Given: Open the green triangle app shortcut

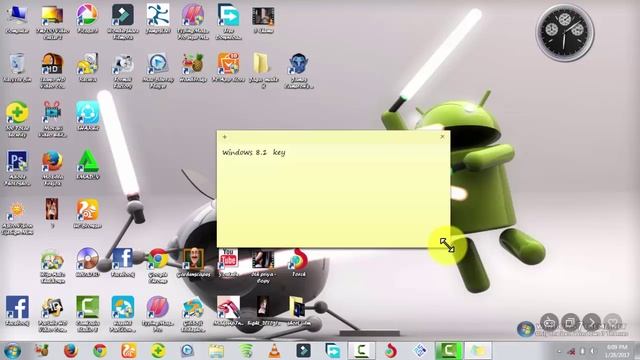Looking at the screenshot, I should point(87,164).
